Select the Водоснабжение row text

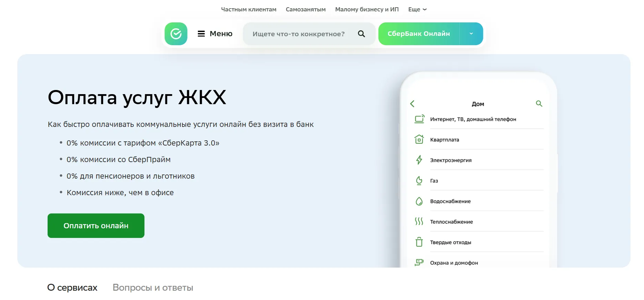(450, 201)
